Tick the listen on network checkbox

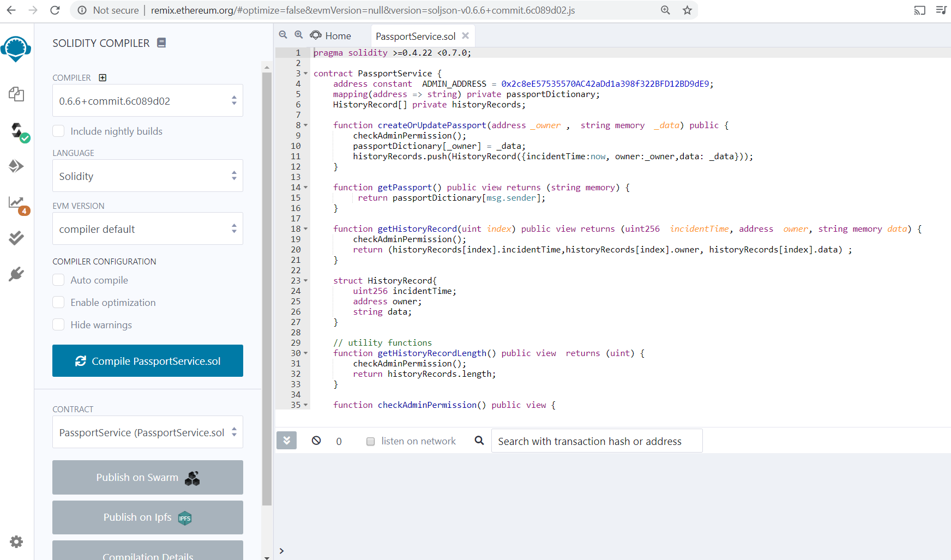(371, 442)
